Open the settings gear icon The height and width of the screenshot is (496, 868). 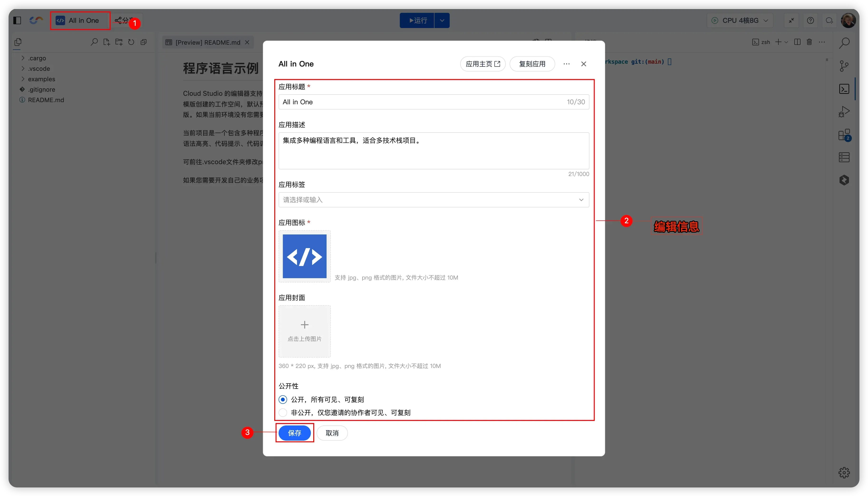point(844,472)
